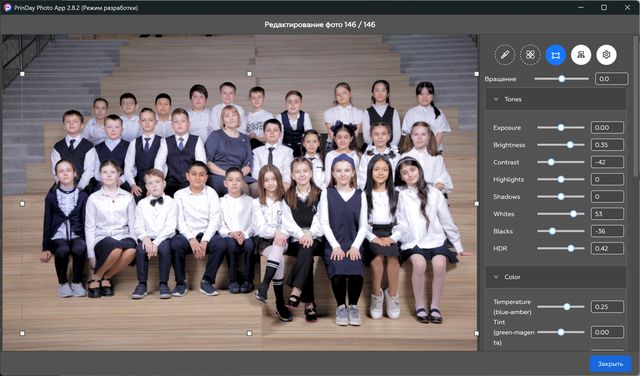The height and width of the screenshot is (376, 640).
Task: Activate the blue crop tool button
Action: tap(556, 55)
